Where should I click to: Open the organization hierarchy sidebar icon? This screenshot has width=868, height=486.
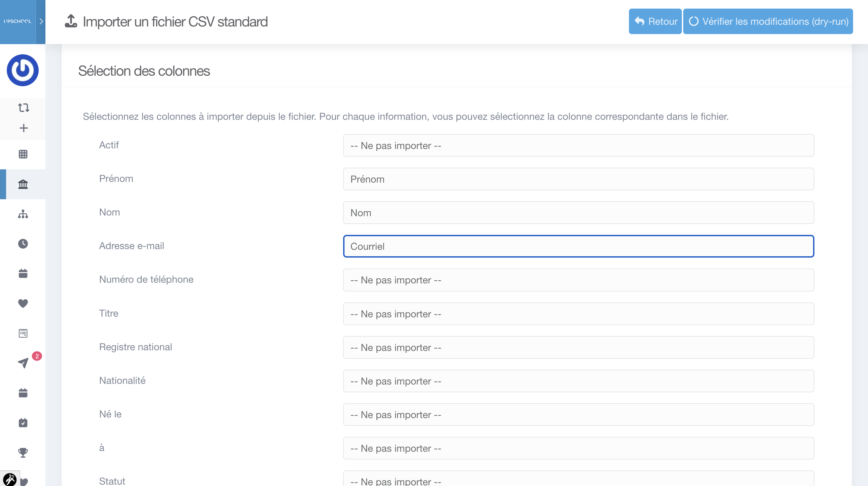coord(23,214)
